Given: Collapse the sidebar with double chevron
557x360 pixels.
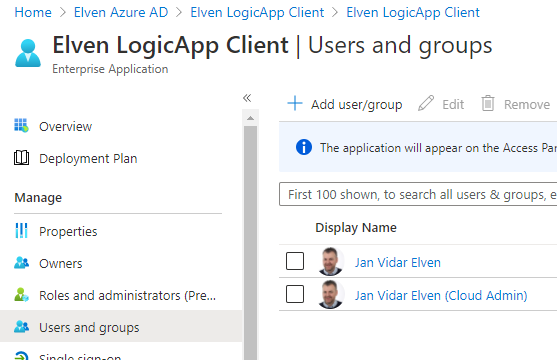Looking at the screenshot, I should [247, 98].
